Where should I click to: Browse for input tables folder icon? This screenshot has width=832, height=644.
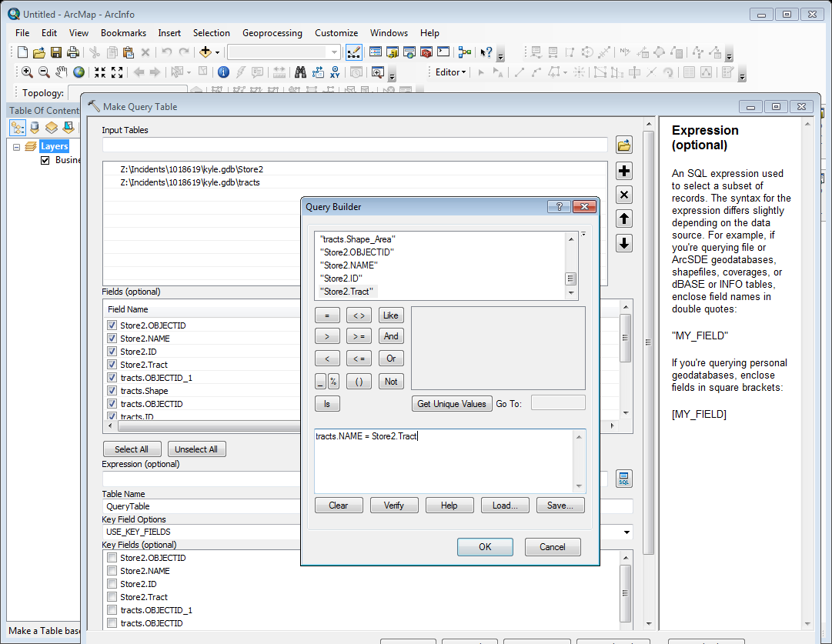(x=624, y=145)
